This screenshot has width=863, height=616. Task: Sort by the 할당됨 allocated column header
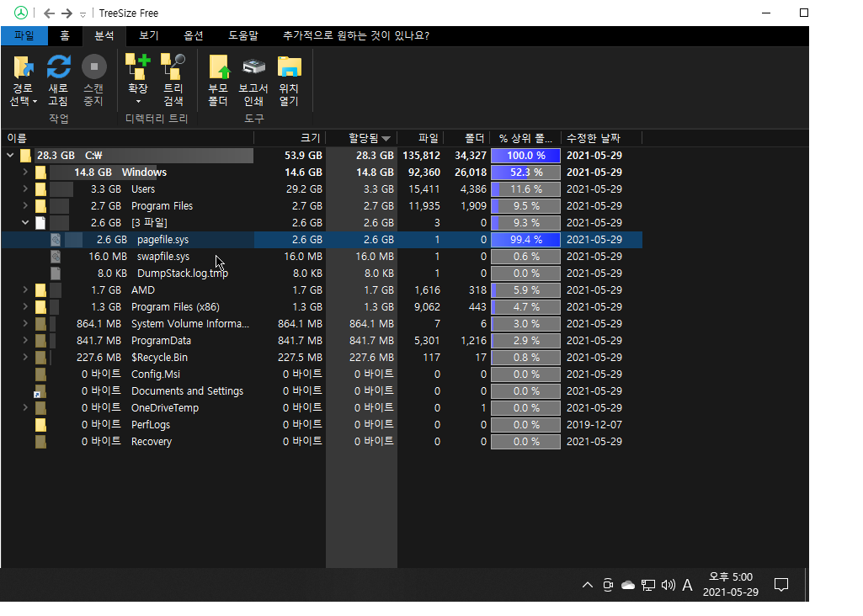(x=362, y=138)
